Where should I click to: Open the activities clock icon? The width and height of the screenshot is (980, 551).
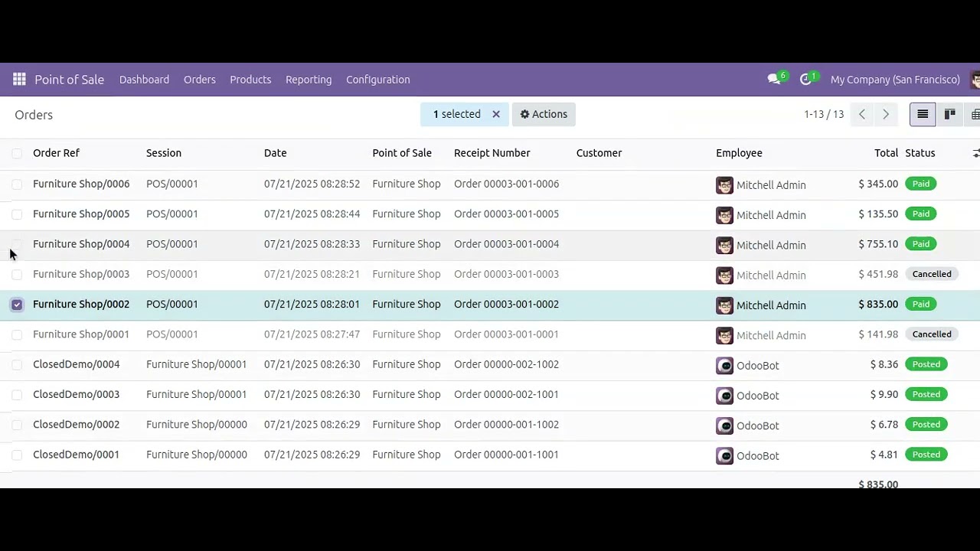[805, 80]
